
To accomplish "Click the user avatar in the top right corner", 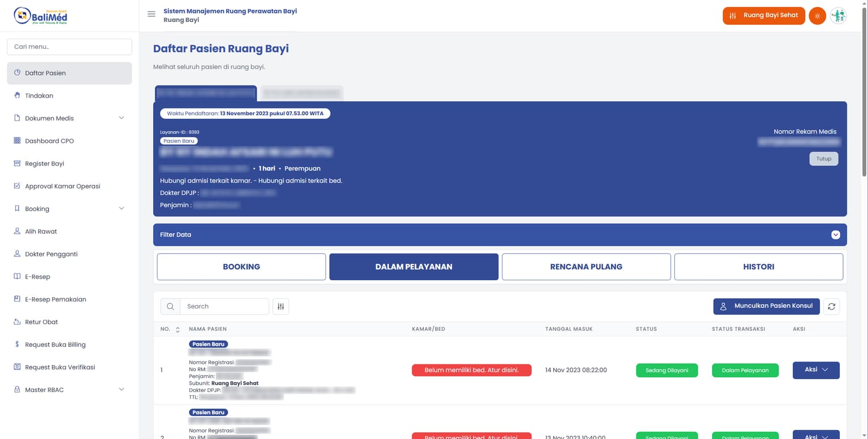I will click(839, 16).
